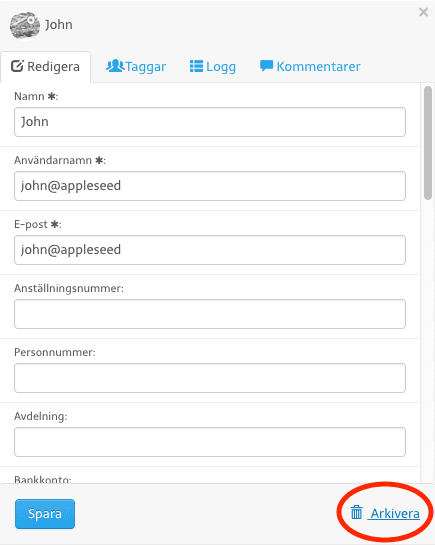
Task: Save changes with the Spara button
Action: coord(45,514)
